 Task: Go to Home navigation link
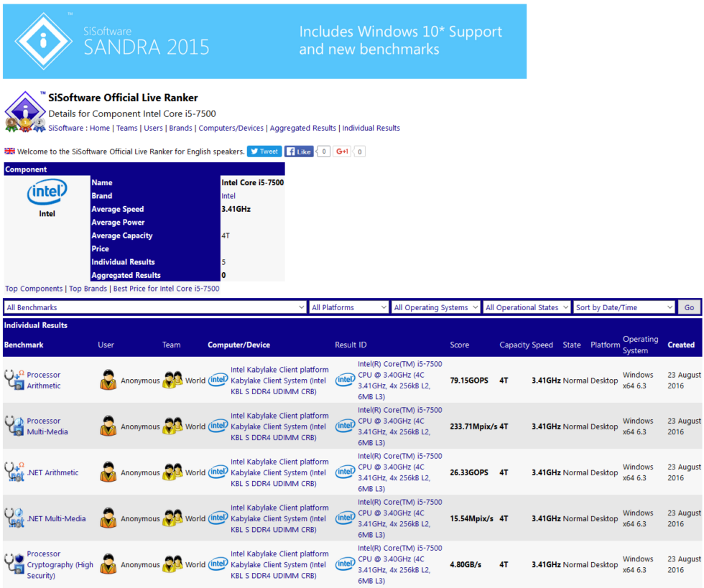coord(100,128)
